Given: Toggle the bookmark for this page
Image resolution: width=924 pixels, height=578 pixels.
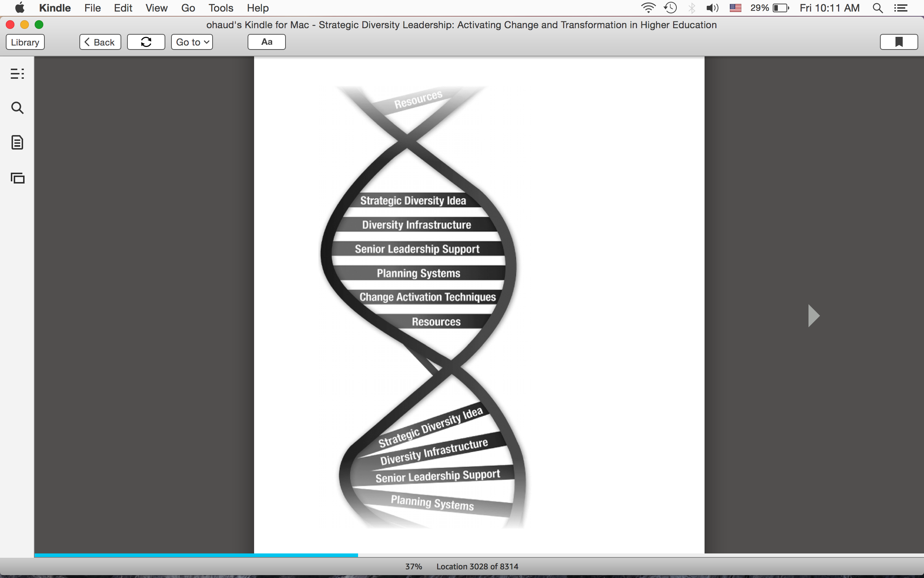Looking at the screenshot, I should 899,42.
